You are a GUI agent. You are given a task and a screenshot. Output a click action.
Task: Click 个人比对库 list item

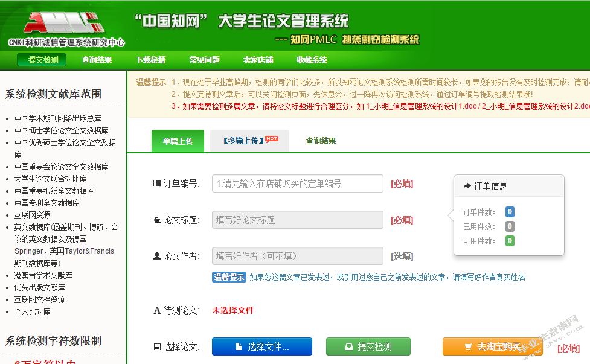(33, 311)
